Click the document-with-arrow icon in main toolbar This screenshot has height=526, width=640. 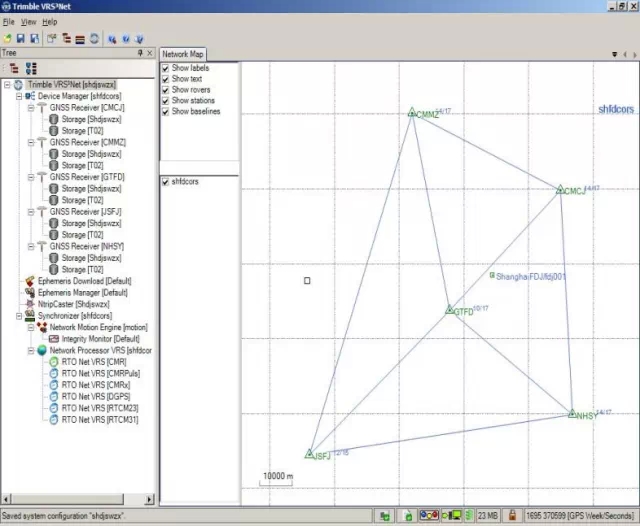click(x=51, y=39)
